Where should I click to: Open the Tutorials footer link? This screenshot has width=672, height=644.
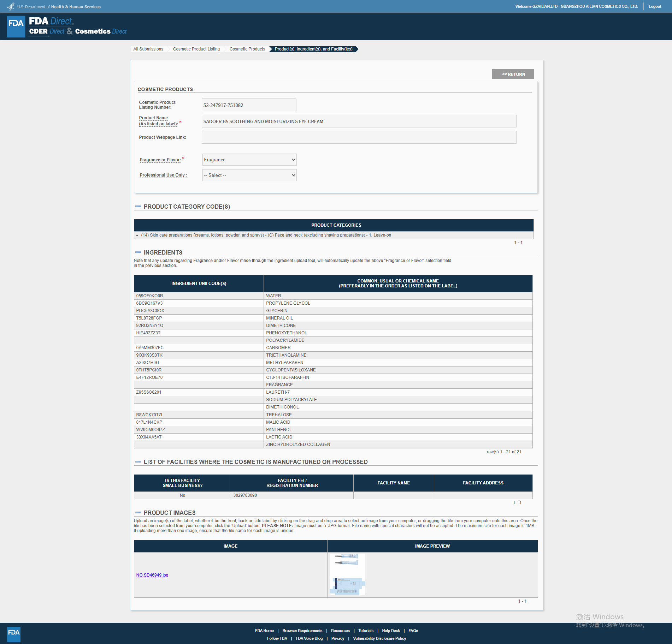366,631
